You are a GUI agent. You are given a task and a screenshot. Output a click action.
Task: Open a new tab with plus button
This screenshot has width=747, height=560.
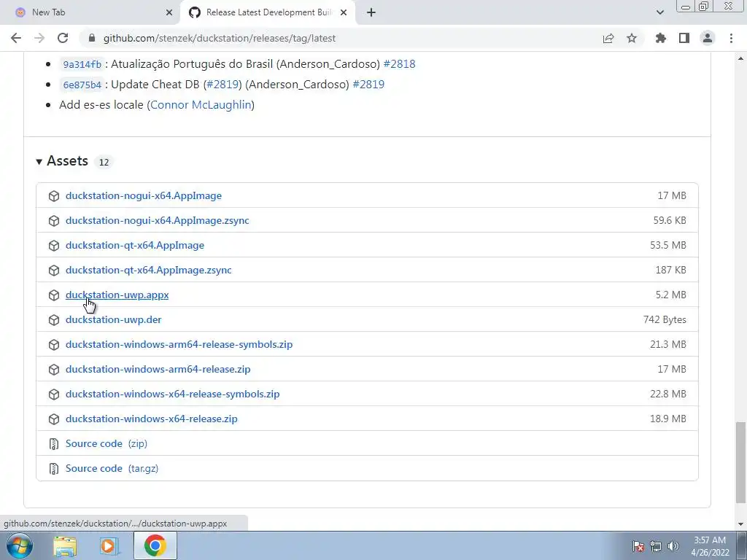(371, 12)
